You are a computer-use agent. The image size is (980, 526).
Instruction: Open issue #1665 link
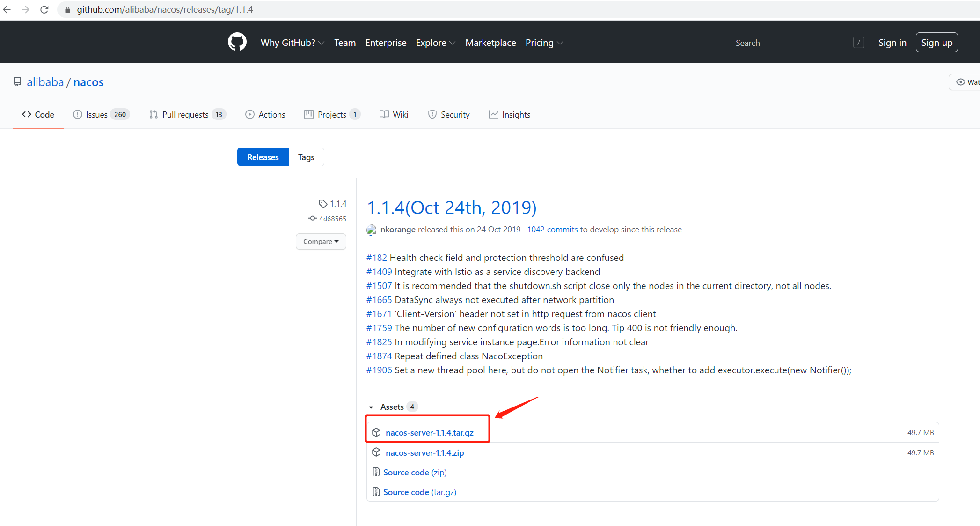379,300
